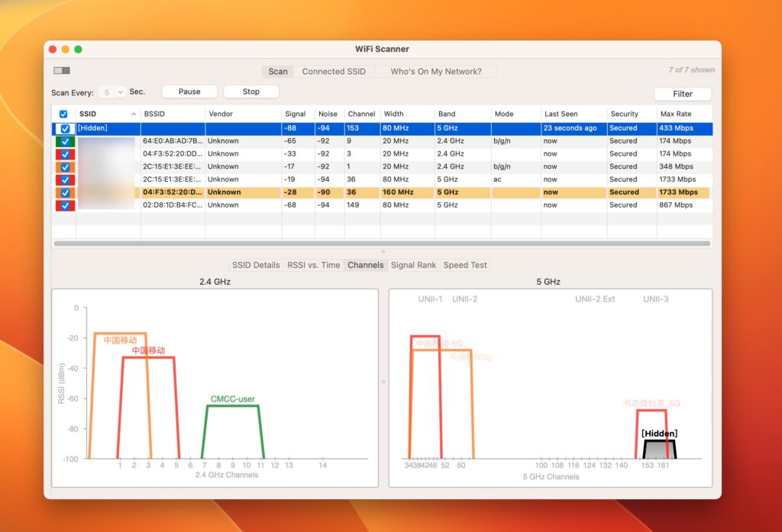
Task: Switch to the Signal Rank view
Action: 413,265
